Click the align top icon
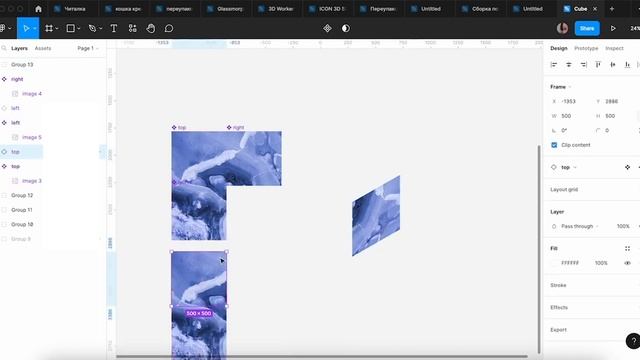 tap(598, 64)
